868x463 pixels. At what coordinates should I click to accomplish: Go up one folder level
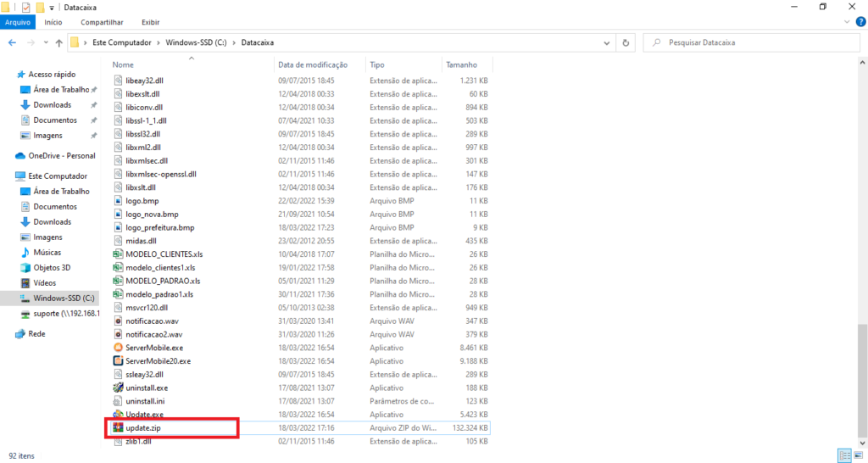58,42
